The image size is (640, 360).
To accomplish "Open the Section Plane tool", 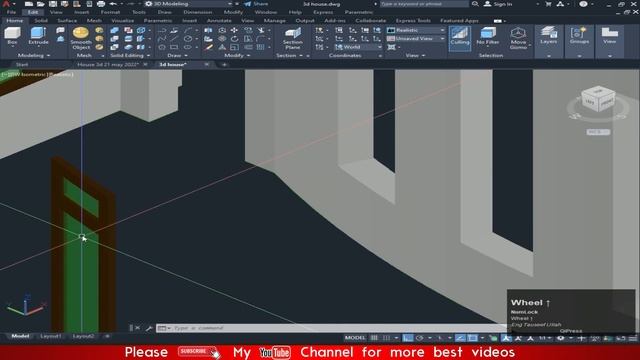I will pos(293,38).
